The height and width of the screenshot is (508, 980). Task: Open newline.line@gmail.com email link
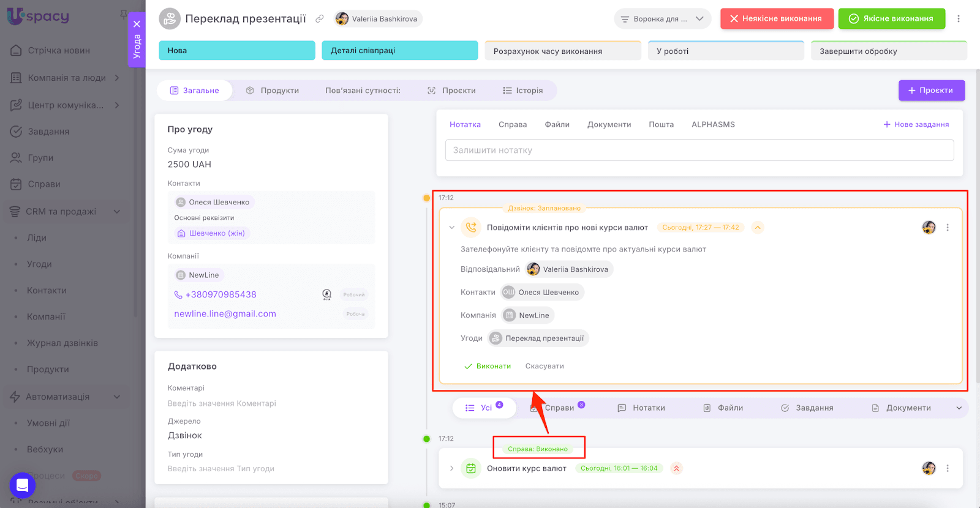pyautogui.click(x=225, y=314)
